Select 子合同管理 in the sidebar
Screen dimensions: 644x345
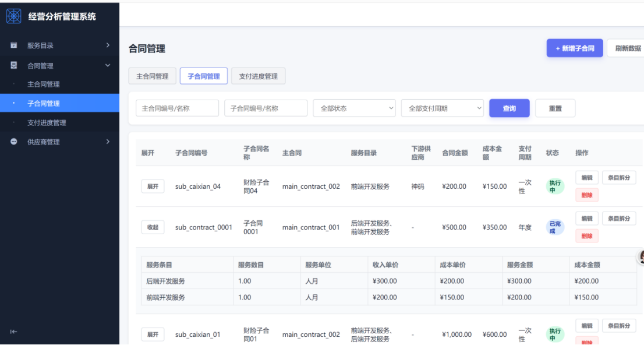[59, 103]
